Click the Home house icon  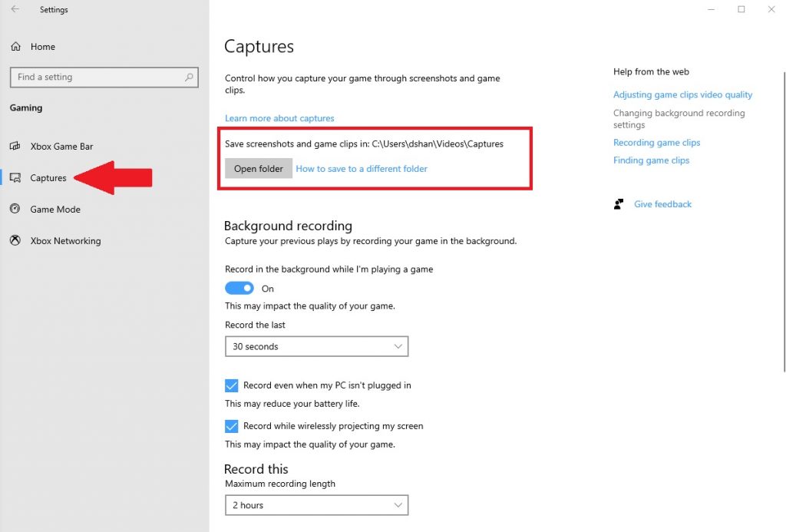pos(16,47)
